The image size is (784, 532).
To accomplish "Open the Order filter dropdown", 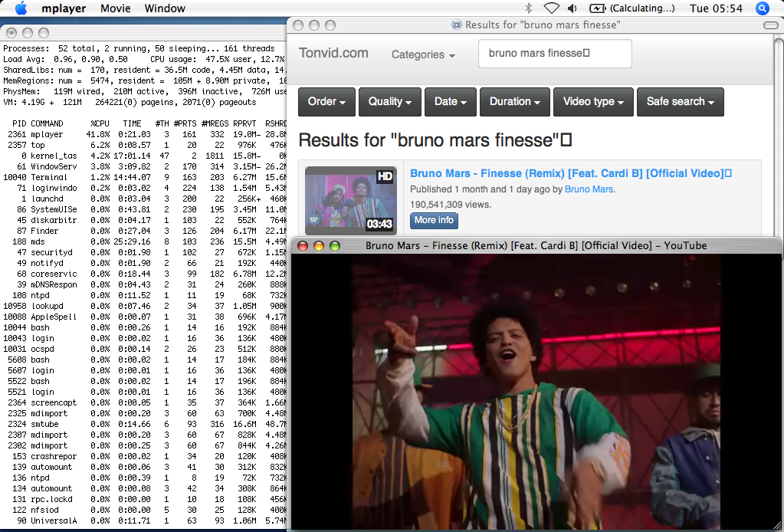I will 326,101.
